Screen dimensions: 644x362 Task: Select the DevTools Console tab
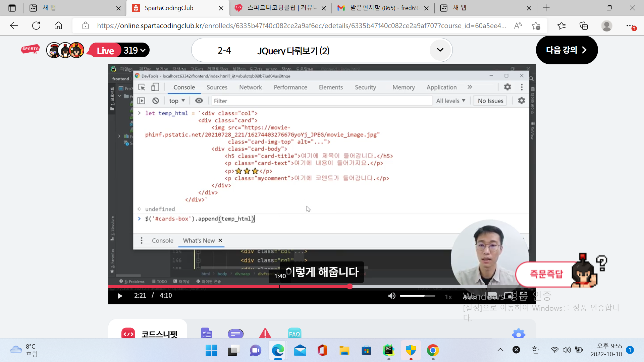184,87
